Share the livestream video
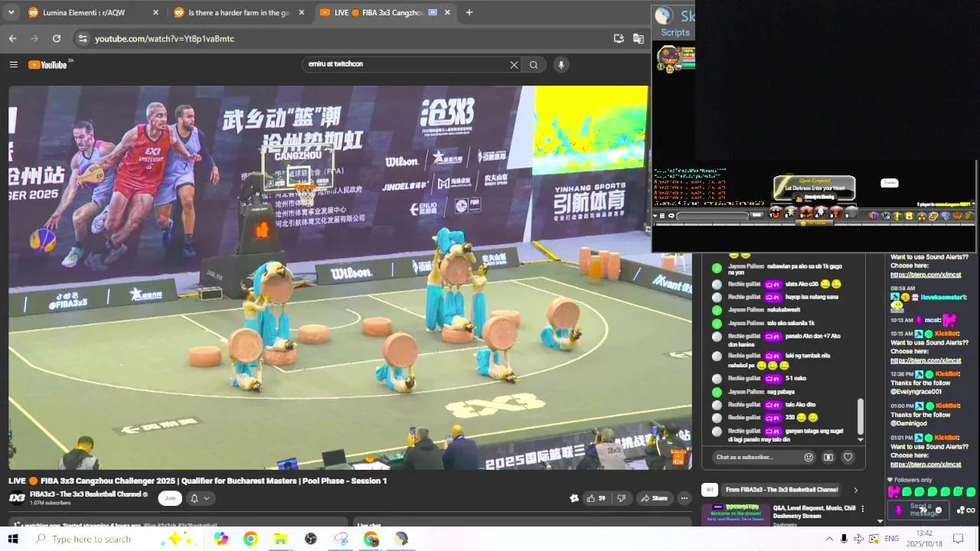Screen dimensions: 980x551 coord(655,498)
